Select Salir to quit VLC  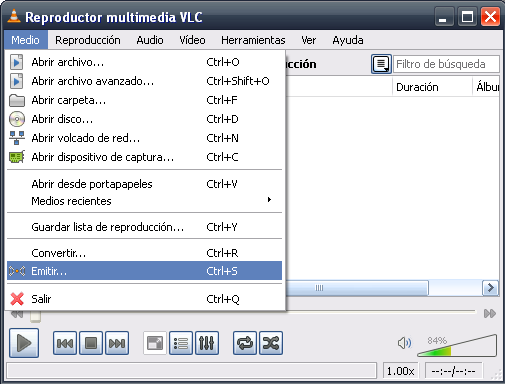[145, 299]
